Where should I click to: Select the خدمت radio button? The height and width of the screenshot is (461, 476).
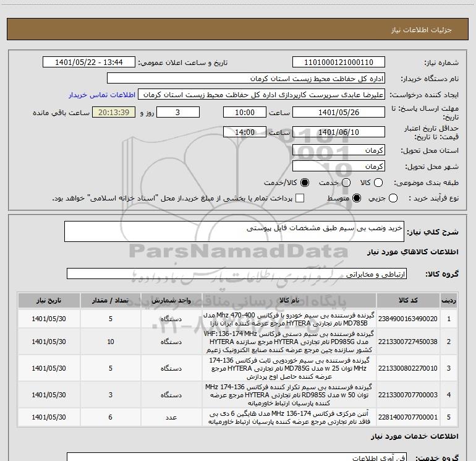coord(346,183)
